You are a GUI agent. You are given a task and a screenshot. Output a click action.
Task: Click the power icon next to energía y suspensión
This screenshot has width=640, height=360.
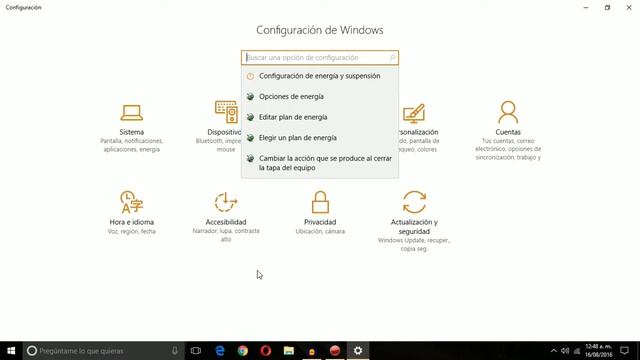tap(250, 76)
